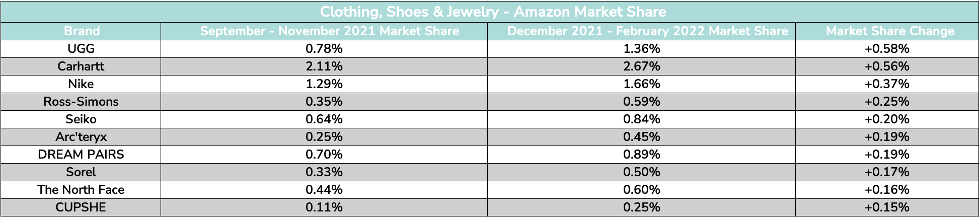Select the Arc'teryx brand cell
Screen dimensions: 980x218
81,137
